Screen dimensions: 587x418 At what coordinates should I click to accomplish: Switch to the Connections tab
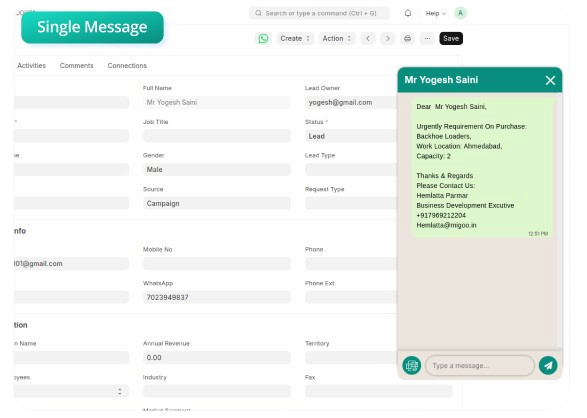click(127, 65)
